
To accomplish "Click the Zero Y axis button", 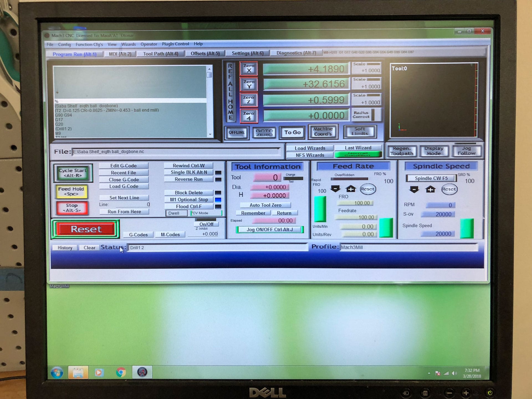I will (x=249, y=84).
